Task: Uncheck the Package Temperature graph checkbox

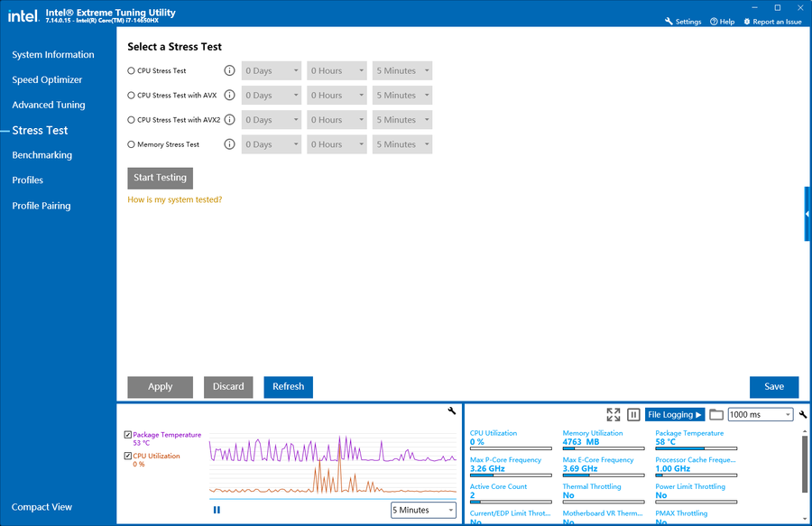Action: tap(128, 435)
